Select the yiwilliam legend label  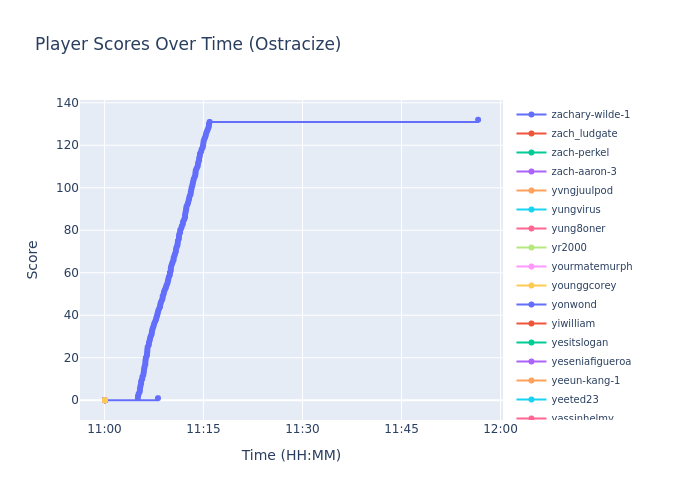[x=575, y=324]
